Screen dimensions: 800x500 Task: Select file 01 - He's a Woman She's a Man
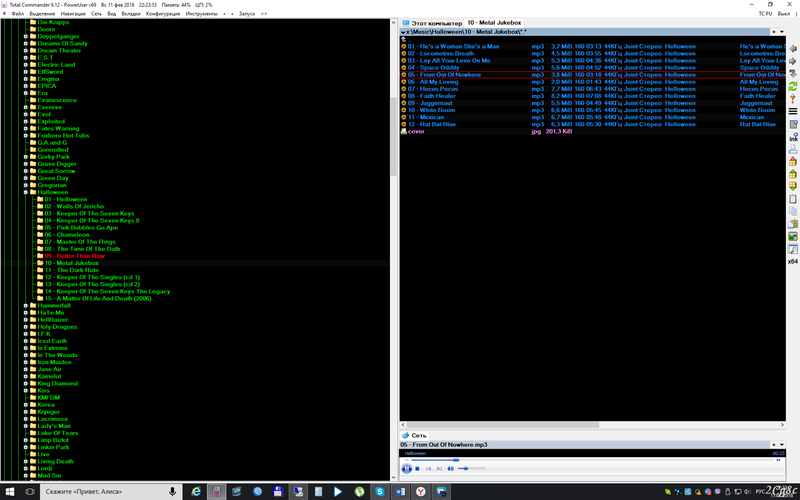click(x=454, y=46)
